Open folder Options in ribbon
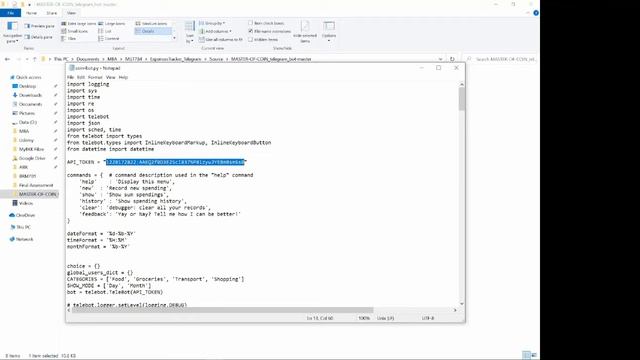This screenshot has height=360, width=640. tap(329, 31)
